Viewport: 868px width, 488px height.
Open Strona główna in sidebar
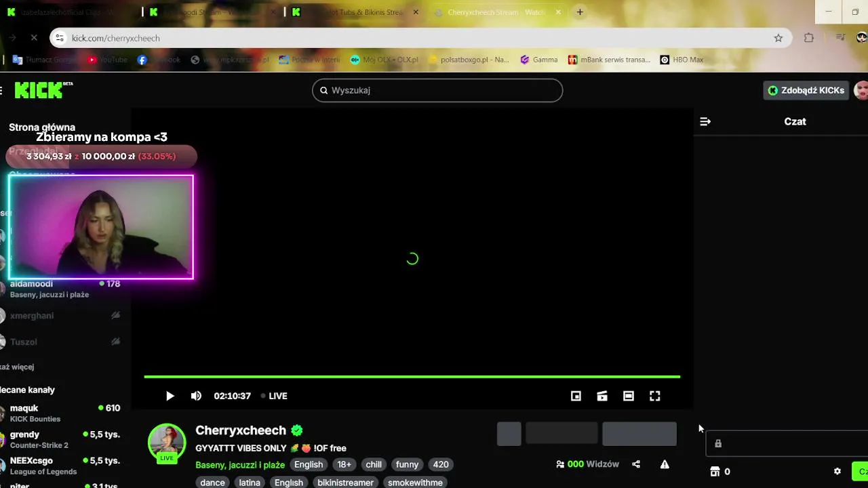click(42, 127)
